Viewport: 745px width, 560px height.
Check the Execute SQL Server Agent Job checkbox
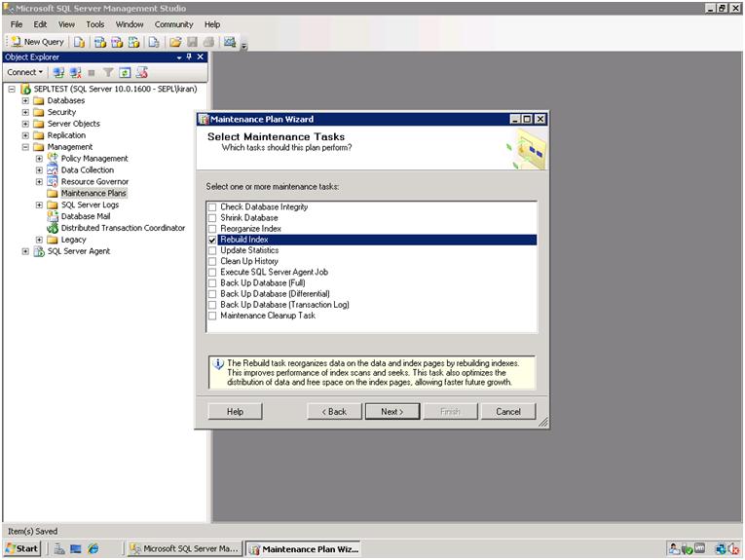pos(212,272)
